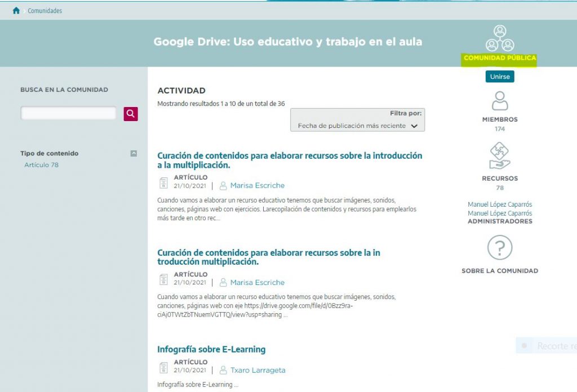Image resolution: width=577 pixels, height=392 pixels.
Task: Click the ACTIVIDAD heading
Action: coord(181,91)
